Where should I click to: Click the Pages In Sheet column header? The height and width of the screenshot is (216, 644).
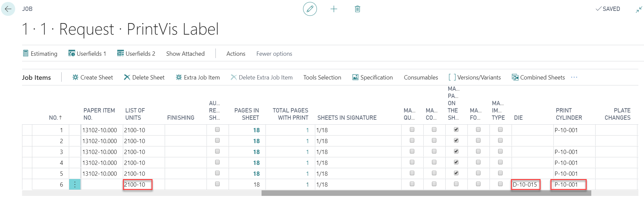click(247, 114)
